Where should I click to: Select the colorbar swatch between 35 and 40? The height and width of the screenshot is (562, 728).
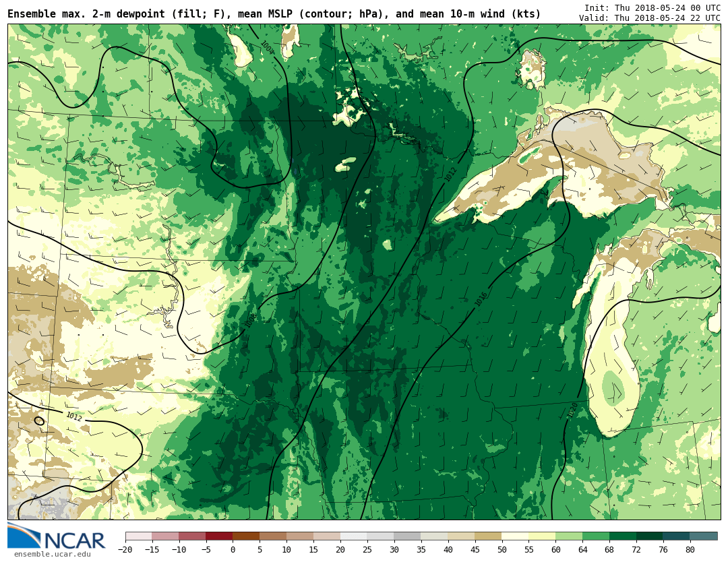click(x=435, y=536)
